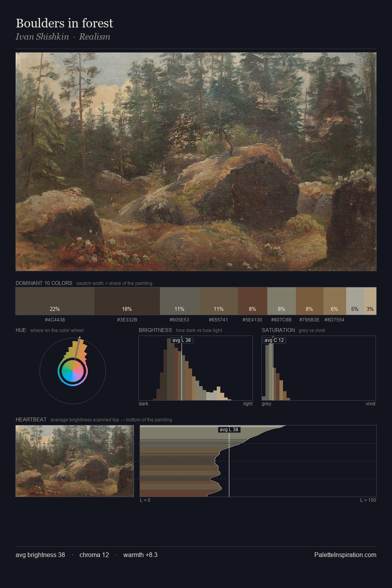Click the hex code #4C4438 text
392x588 pixels.
tap(55, 320)
